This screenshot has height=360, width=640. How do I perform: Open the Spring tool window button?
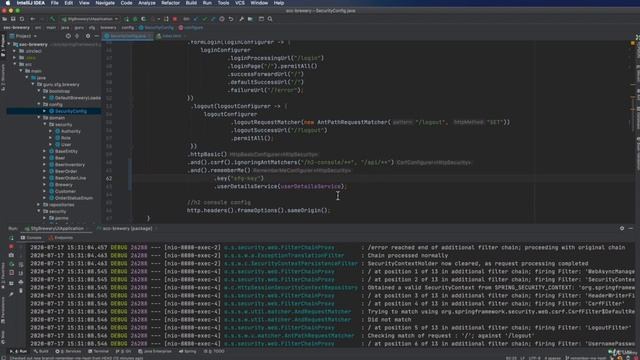pyautogui.click(x=187, y=351)
